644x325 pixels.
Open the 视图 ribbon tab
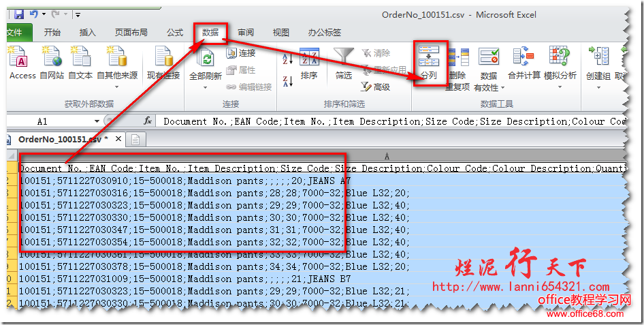281,33
